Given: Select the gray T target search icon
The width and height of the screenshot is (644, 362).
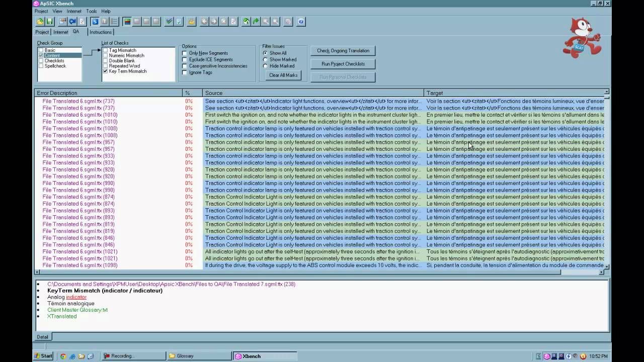Looking at the screenshot, I should tap(104, 22).
